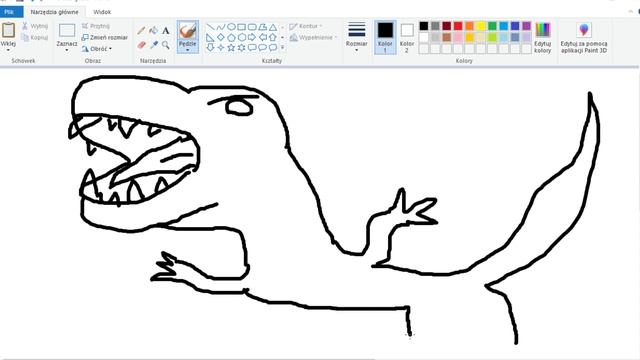This screenshot has height=360, width=640.
Task: Choose the left arrow shape
Action: [x=262, y=38]
